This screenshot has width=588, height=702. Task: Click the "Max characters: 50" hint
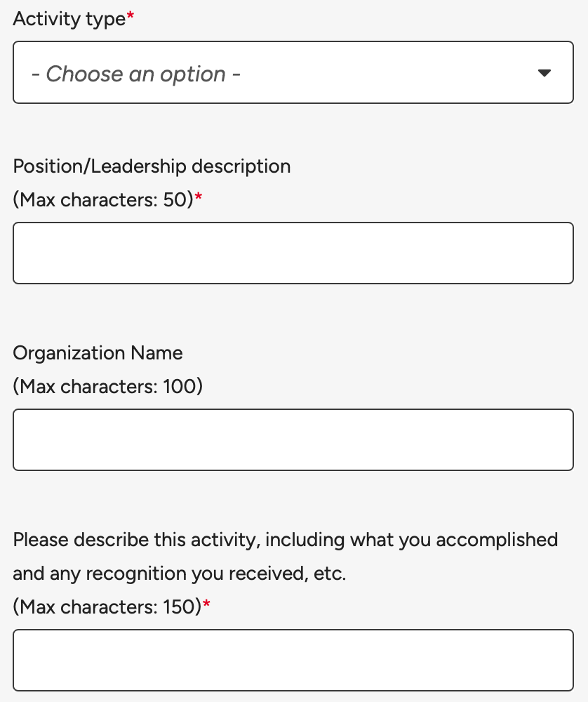103,199
